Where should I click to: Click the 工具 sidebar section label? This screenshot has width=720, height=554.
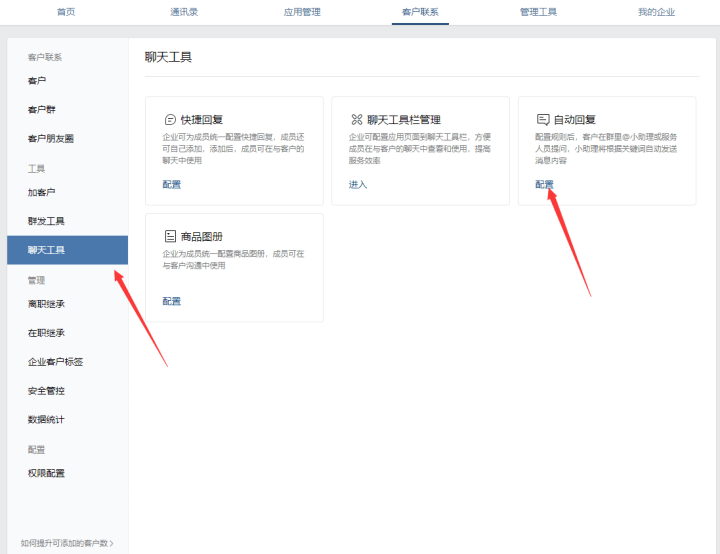pyautogui.click(x=36, y=169)
